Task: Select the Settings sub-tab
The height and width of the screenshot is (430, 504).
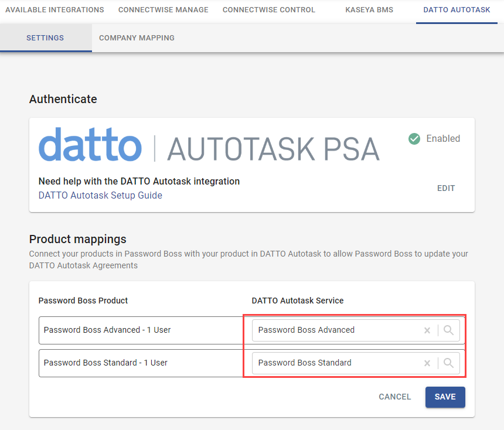Action: click(x=45, y=38)
